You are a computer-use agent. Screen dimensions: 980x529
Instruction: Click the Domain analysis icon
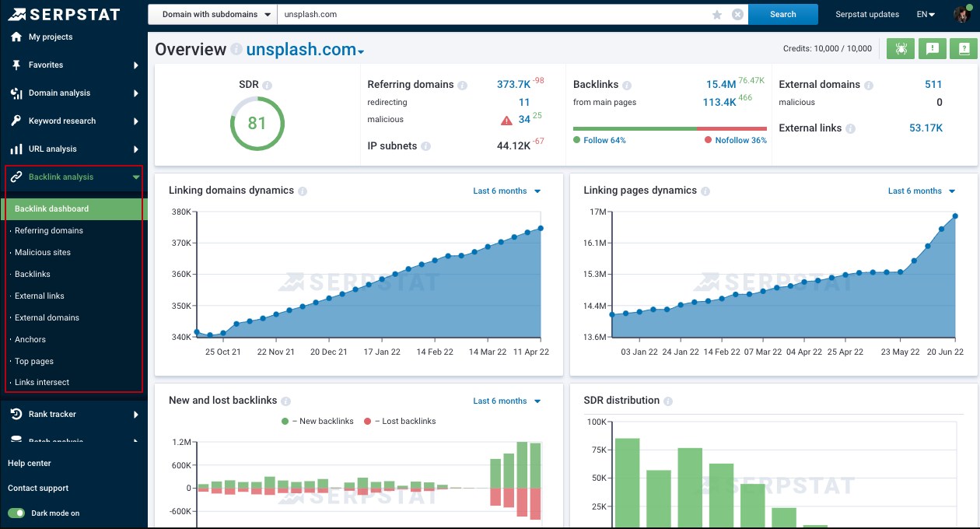16,93
